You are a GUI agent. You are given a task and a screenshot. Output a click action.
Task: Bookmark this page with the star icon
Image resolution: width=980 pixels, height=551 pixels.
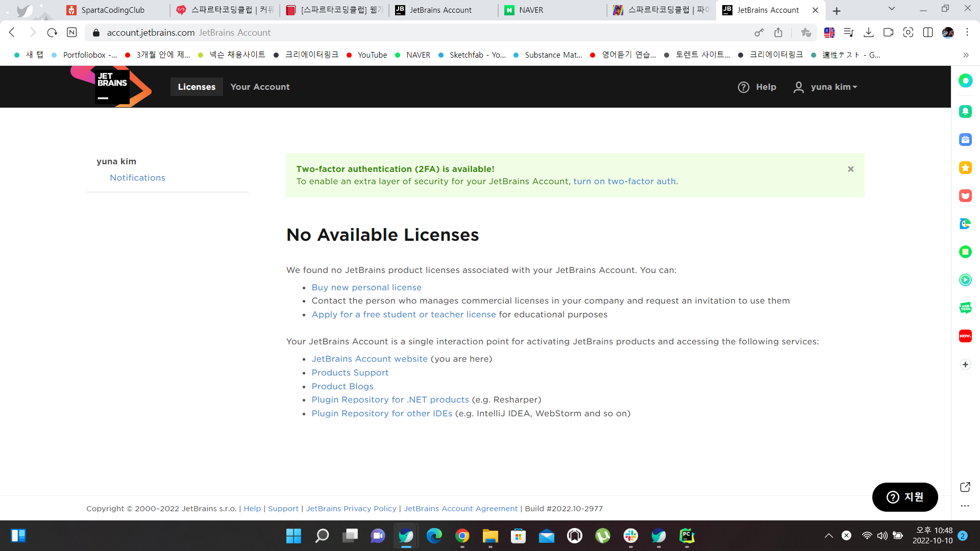click(806, 33)
